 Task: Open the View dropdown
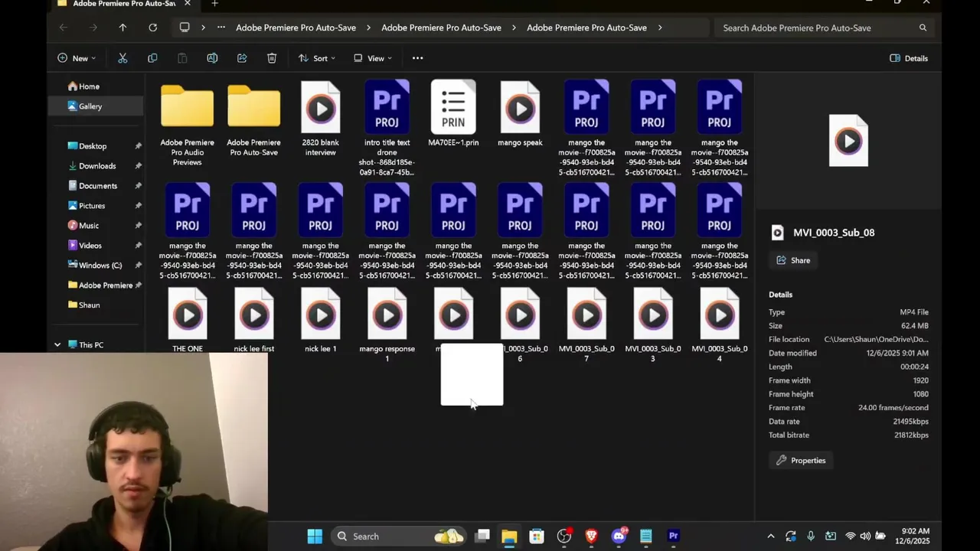[x=373, y=58]
